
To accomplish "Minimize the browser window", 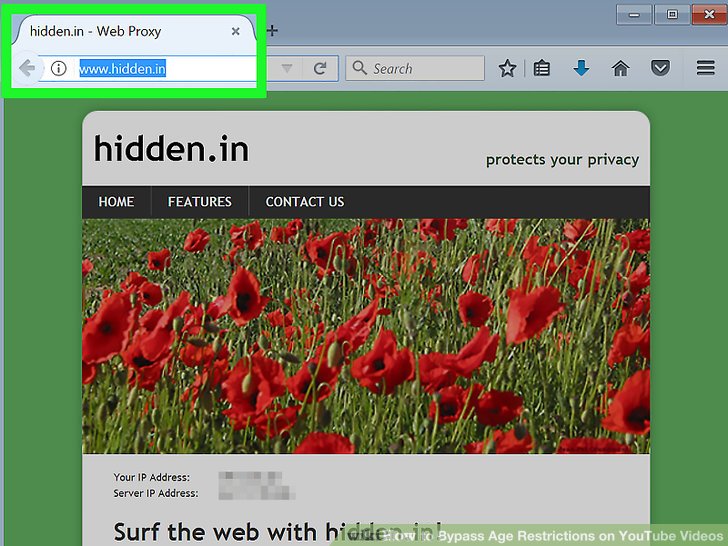I will [634, 15].
